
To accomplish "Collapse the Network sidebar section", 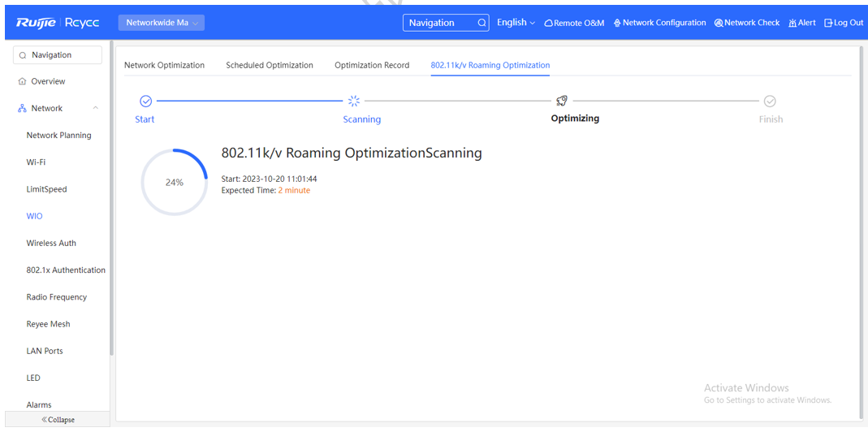I will pos(95,108).
